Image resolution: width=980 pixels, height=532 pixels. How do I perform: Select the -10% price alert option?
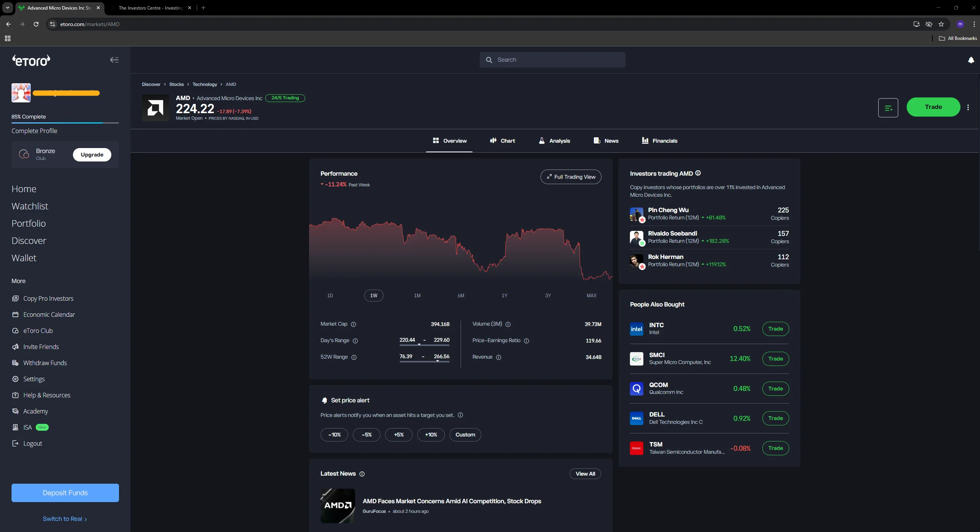pyautogui.click(x=334, y=435)
